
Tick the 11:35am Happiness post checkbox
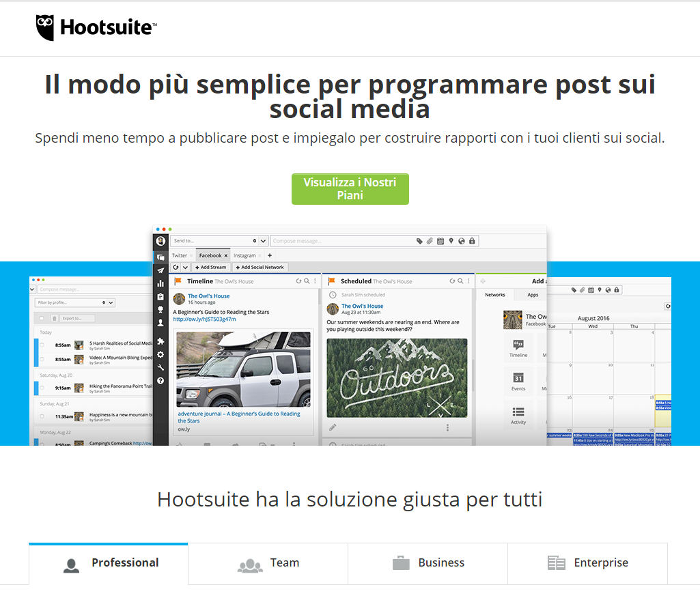click(x=42, y=416)
